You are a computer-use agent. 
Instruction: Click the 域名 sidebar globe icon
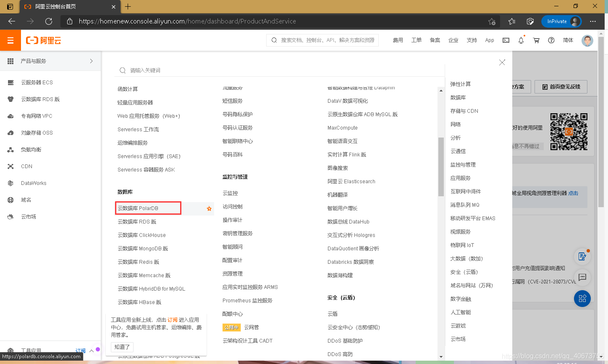click(x=11, y=200)
